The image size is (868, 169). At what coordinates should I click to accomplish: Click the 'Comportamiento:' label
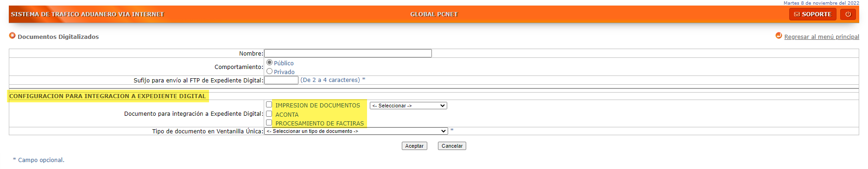239,67
